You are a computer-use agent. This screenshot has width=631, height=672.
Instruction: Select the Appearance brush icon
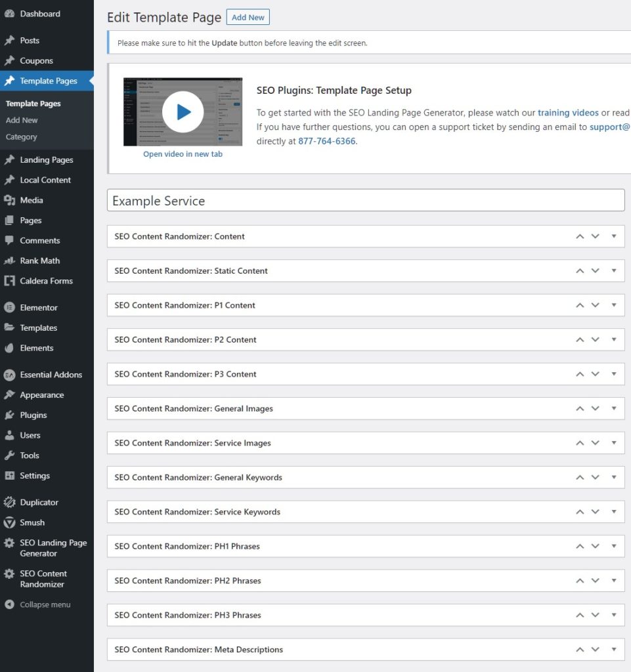click(9, 394)
